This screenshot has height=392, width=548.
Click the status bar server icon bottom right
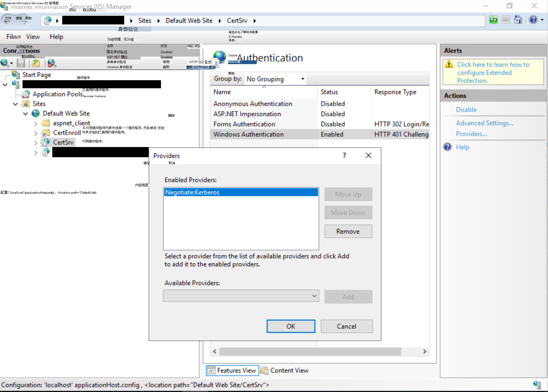coord(537,385)
